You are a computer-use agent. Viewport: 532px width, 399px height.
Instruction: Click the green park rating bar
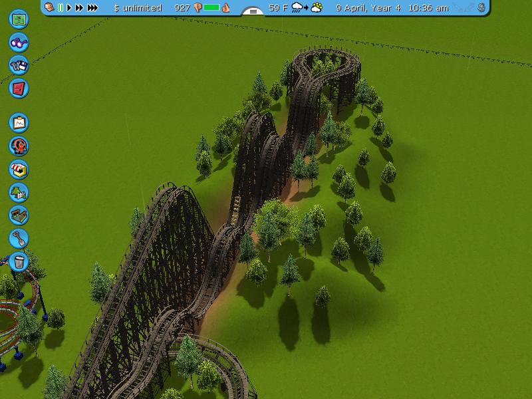pos(211,7)
